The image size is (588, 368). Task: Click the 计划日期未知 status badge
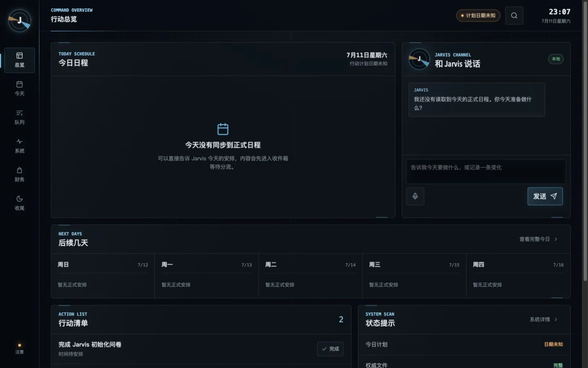pyautogui.click(x=478, y=16)
